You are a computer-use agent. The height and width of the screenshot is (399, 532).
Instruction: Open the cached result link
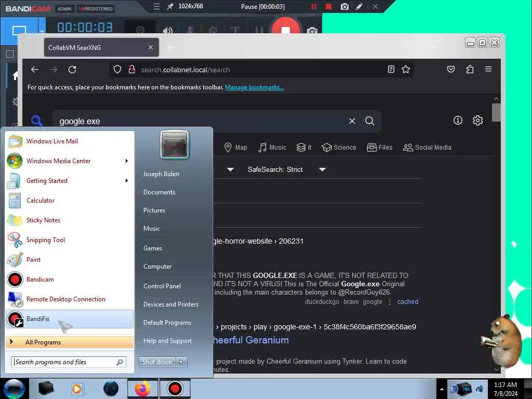(407, 302)
